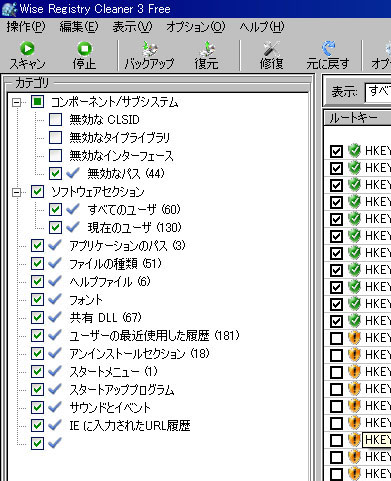Uncheck the フォント checkbox
The height and width of the screenshot is (481, 391).
click(37, 300)
